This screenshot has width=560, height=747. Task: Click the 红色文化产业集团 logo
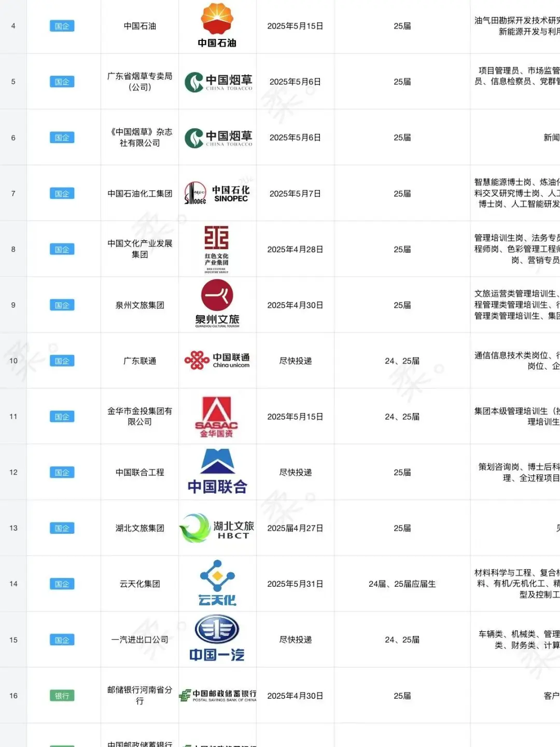coord(217,249)
